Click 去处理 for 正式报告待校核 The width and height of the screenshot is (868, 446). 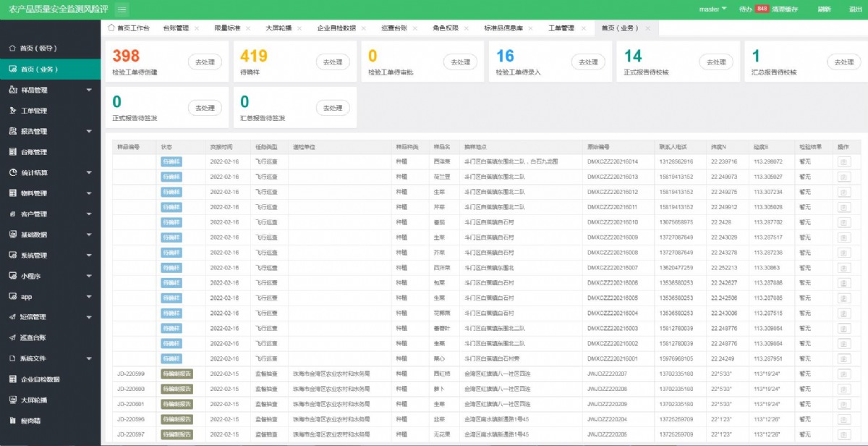click(716, 62)
